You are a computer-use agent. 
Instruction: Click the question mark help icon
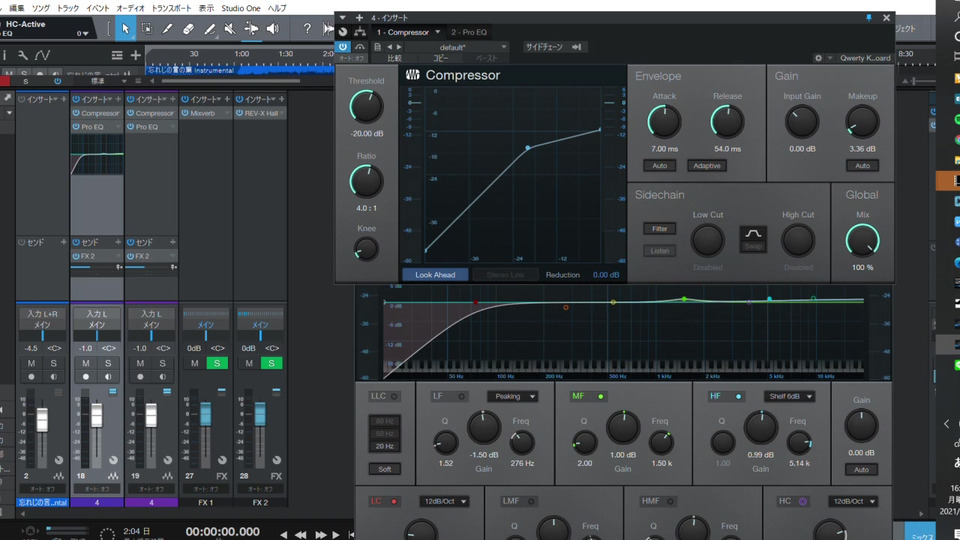pyautogui.click(x=307, y=29)
